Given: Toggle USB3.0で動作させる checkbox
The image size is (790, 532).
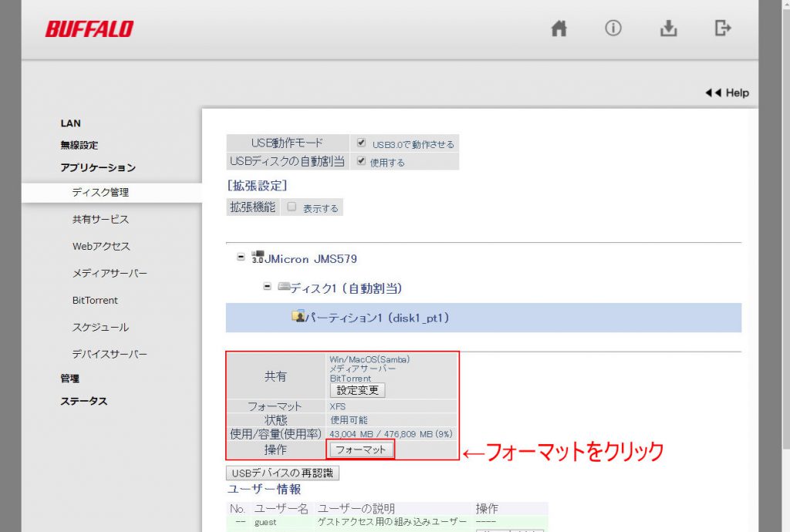Looking at the screenshot, I should coord(362,143).
